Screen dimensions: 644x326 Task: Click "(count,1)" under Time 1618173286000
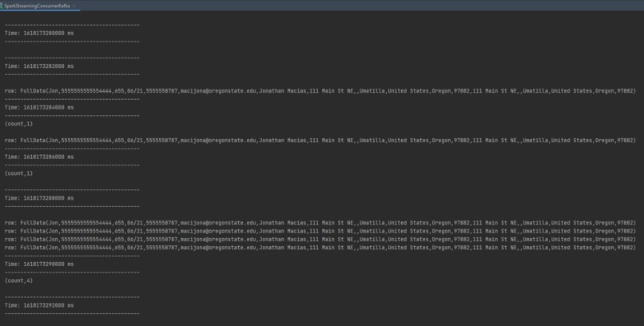19,173
